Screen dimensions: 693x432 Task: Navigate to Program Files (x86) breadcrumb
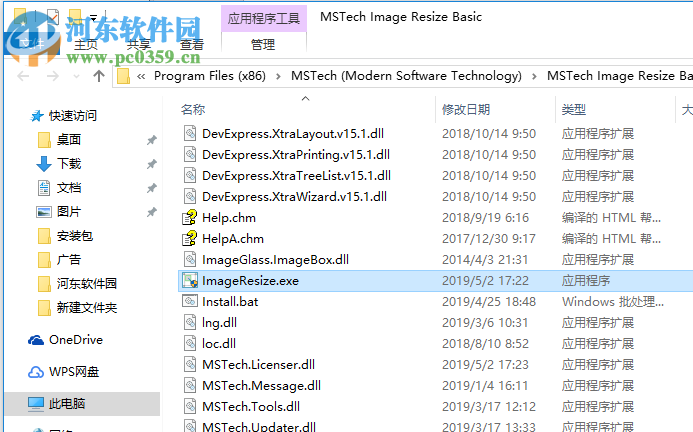coord(209,76)
